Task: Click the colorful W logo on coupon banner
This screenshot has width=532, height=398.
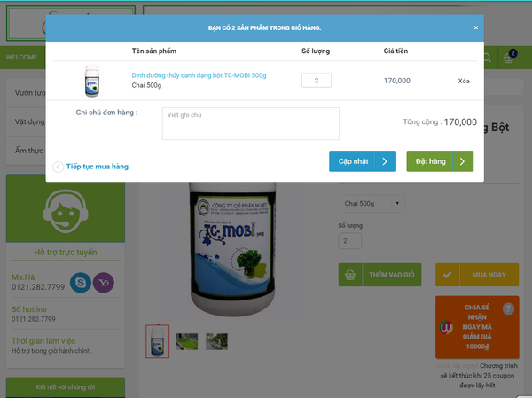Action: [x=446, y=327]
